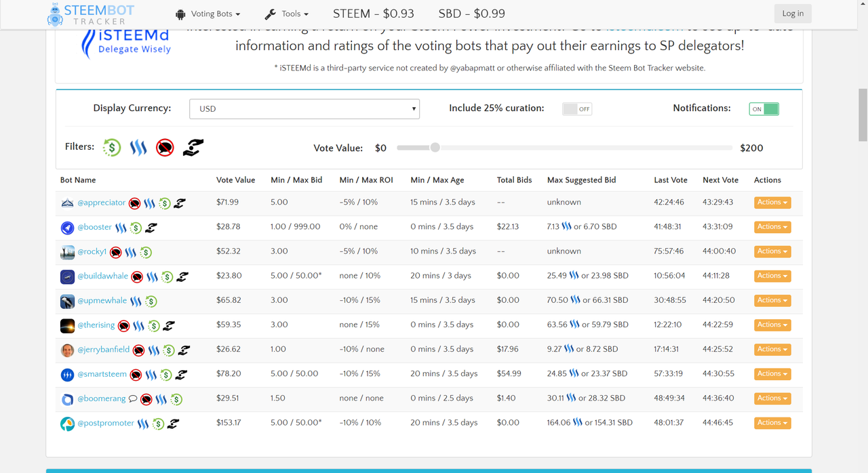Click the Vote Value slider handle

click(435, 147)
